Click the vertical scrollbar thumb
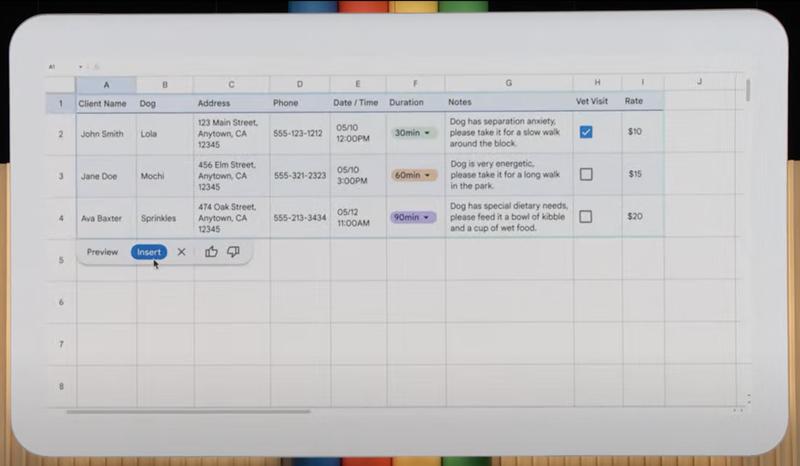 coord(748,90)
